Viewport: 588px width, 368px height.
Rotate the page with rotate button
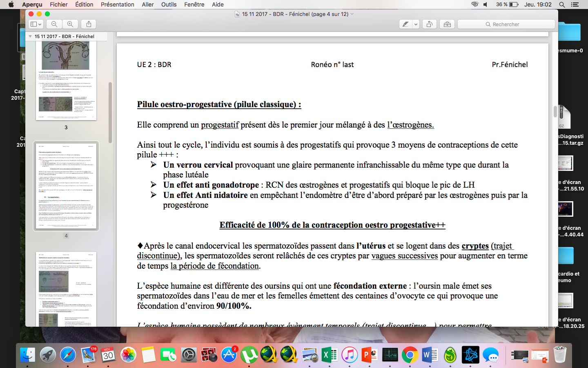[430, 24]
